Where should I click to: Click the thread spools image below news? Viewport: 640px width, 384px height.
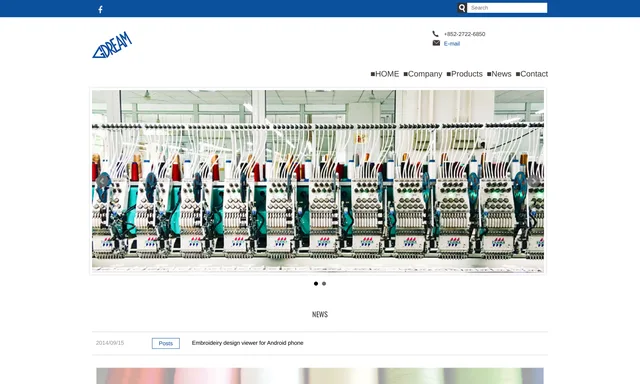320,376
